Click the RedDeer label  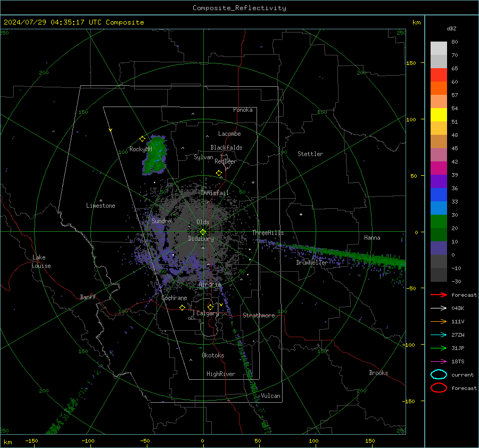[226, 161]
